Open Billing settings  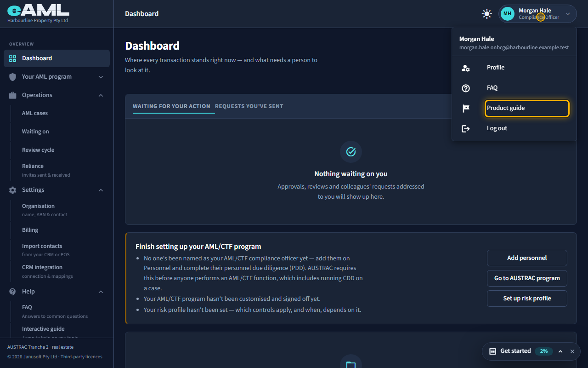pyautogui.click(x=30, y=230)
